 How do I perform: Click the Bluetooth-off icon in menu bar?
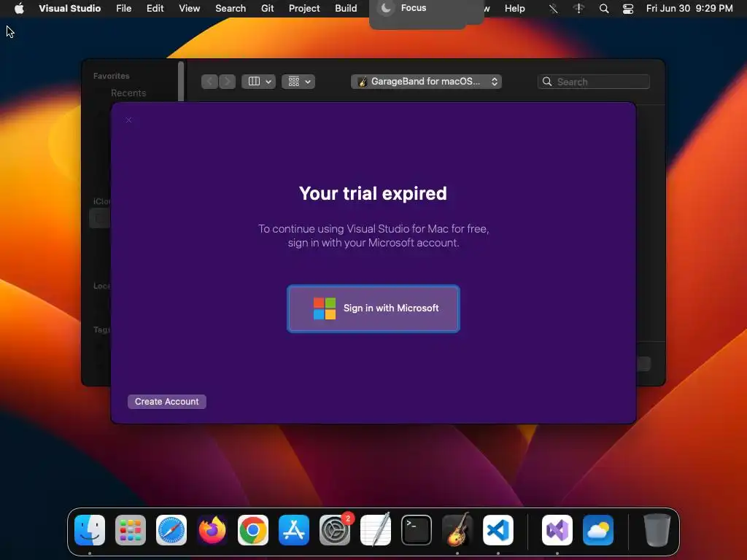[x=553, y=9]
